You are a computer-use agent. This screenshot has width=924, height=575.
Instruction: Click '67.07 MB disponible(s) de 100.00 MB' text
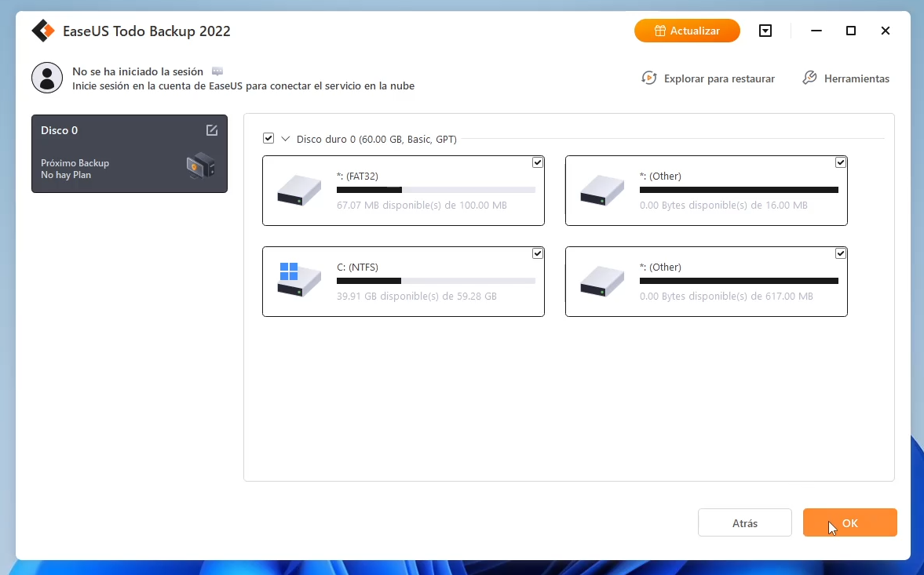tap(422, 206)
